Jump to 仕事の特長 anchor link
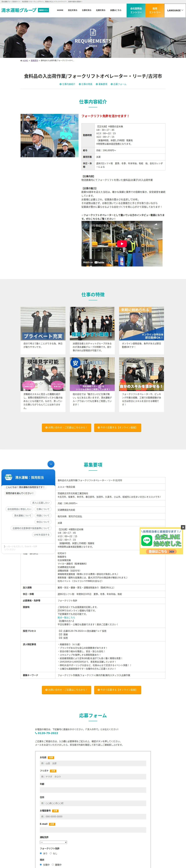 coord(86,84)
